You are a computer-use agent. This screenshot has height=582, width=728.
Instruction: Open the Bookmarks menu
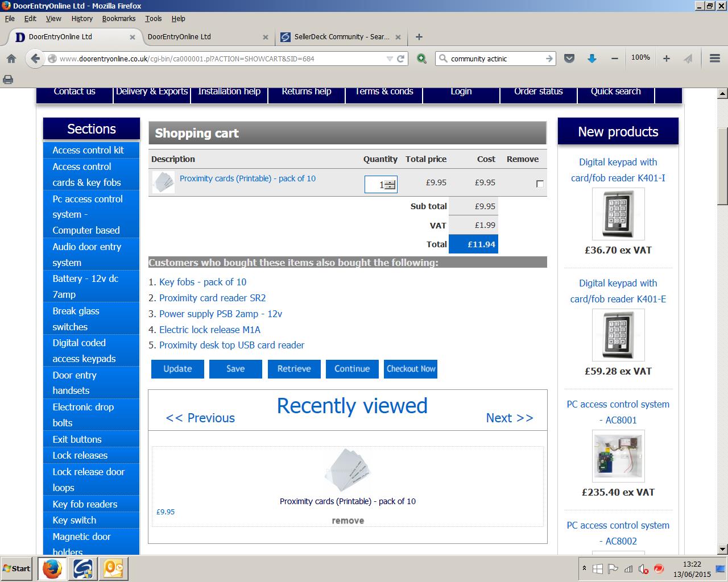tap(118, 18)
